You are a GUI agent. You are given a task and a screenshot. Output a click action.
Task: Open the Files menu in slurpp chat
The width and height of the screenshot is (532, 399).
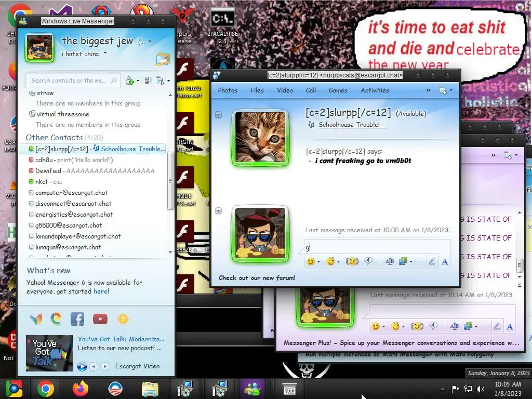[257, 90]
